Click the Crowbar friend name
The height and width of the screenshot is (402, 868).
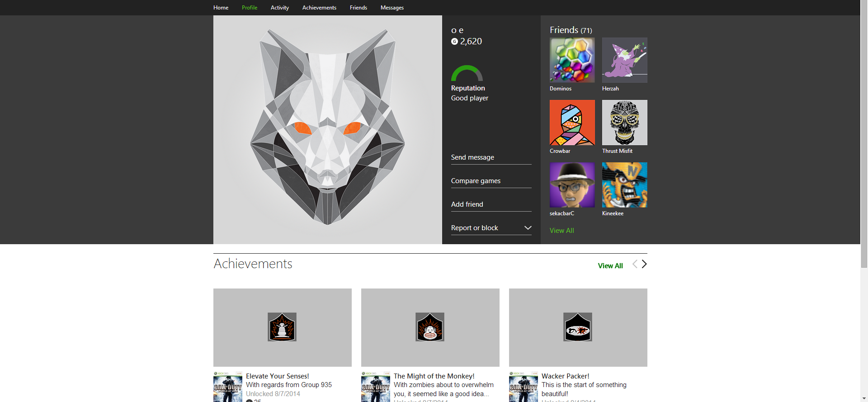560,151
